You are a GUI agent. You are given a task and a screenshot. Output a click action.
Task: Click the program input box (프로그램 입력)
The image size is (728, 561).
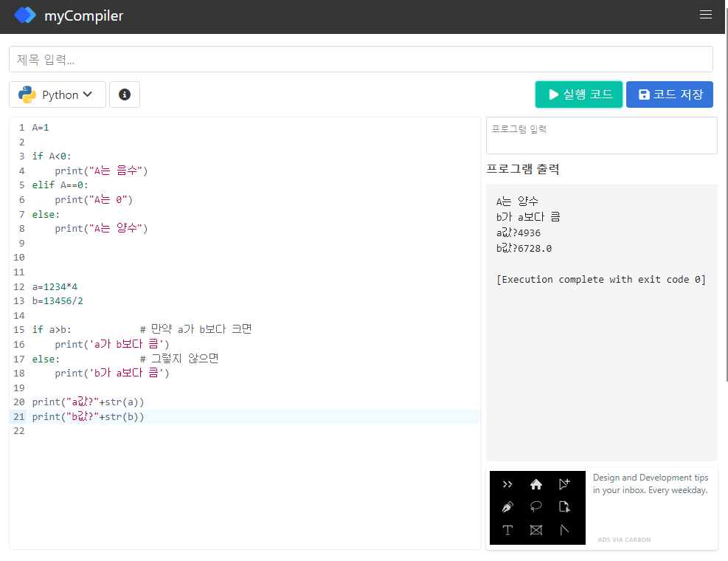click(601, 135)
